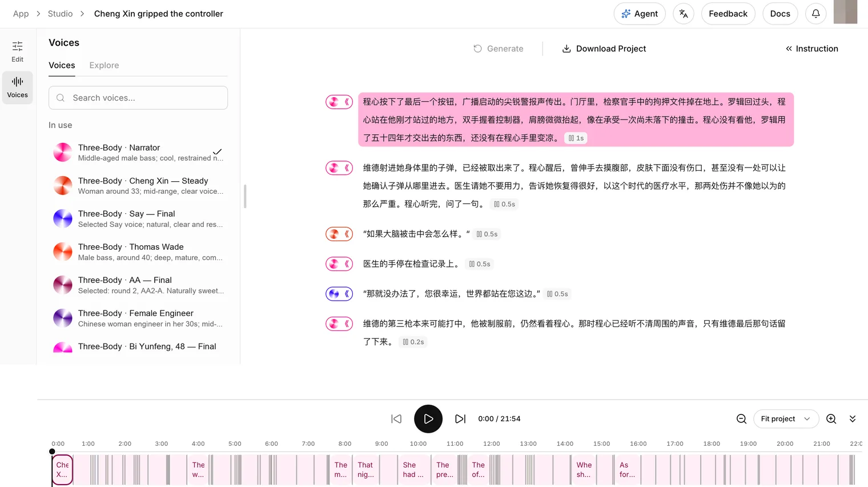
Task: Click the AA — Final voice avatar icon
Action: coord(63,285)
